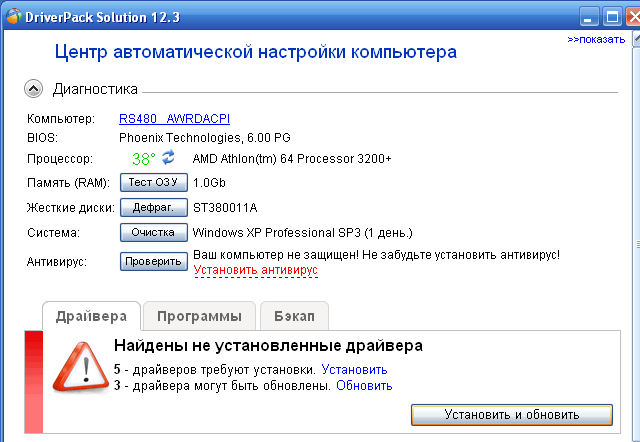This screenshot has height=442, width=640.
Task: Select the AMD Athlon(tm) 64 Processor text
Action: [292, 159]
